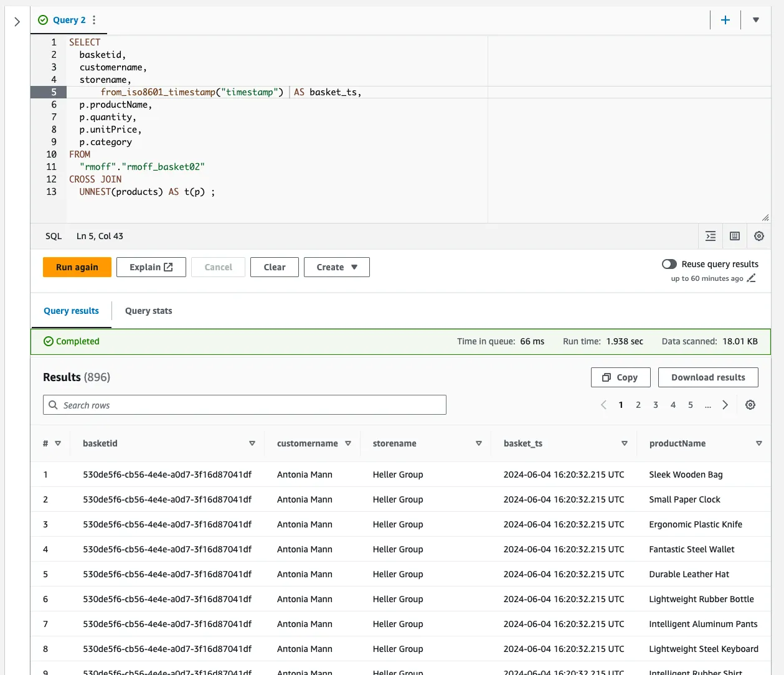Viewport: 784px width, 675px height.
Task: Expand the collapsed left sidebar chevron
Action: pyautogui.click(x=17, y=22)
